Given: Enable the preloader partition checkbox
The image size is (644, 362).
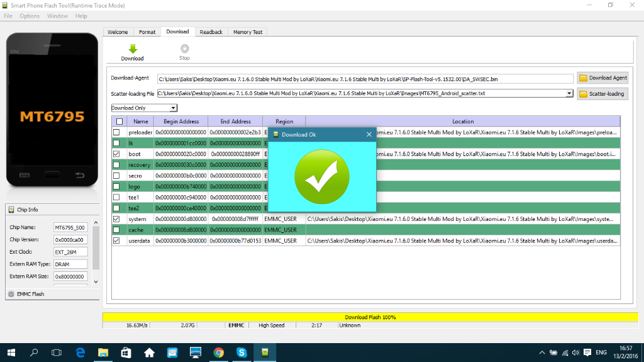Looking at the screenshot, I should coord(116,132).
